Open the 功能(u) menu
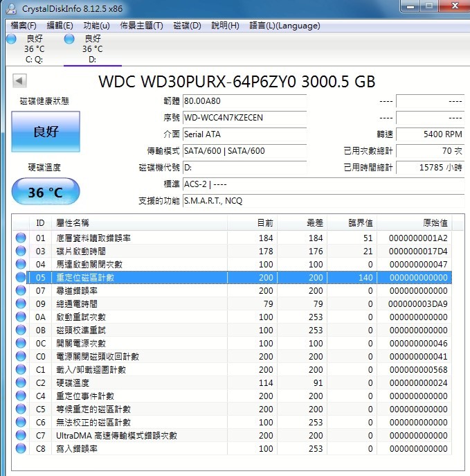 coord(96,26)
